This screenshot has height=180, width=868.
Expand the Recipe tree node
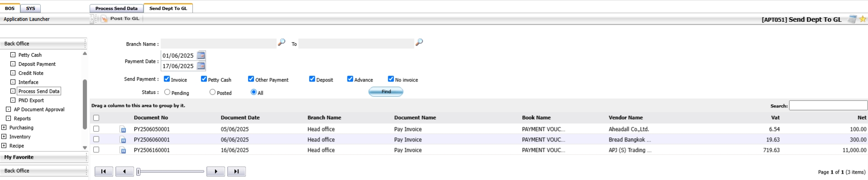click(4, 146)
